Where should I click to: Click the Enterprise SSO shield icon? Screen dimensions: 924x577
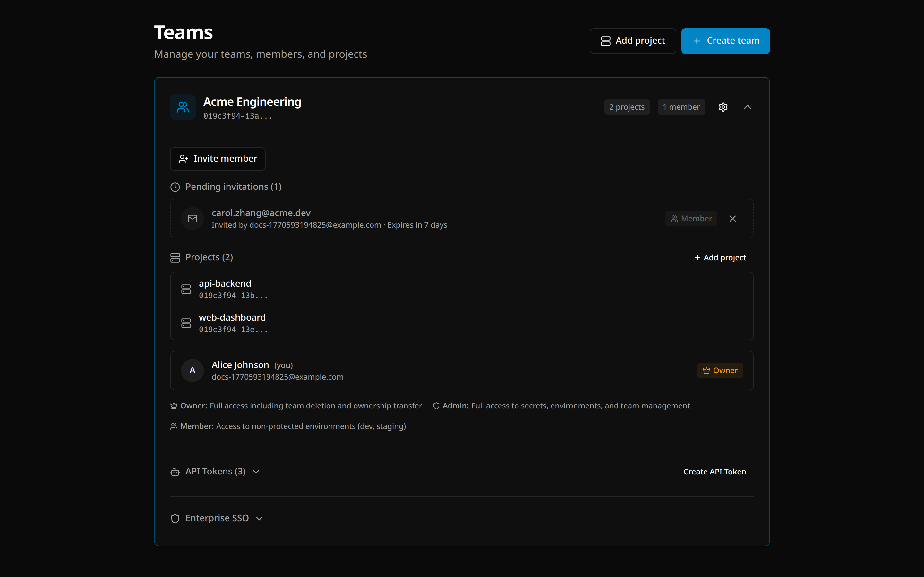[175, 518]
